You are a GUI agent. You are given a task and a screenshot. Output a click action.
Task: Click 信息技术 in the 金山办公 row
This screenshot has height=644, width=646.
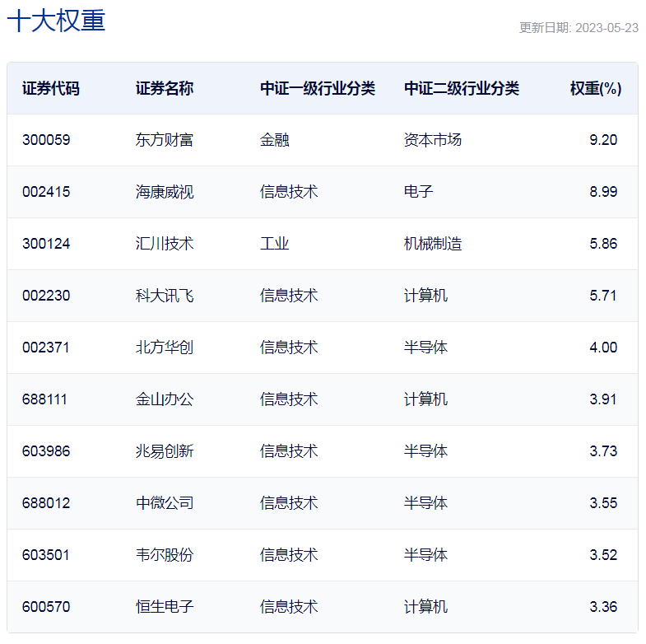click(289, 399)
